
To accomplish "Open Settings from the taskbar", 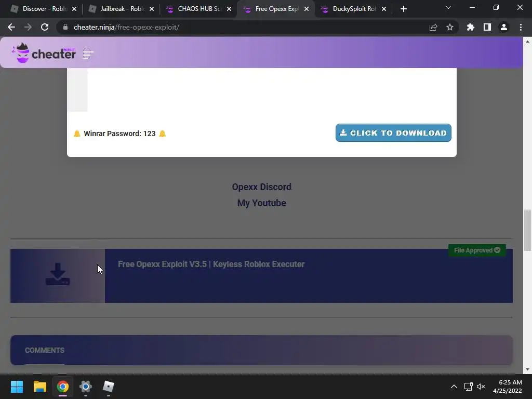I will [86, 387].
